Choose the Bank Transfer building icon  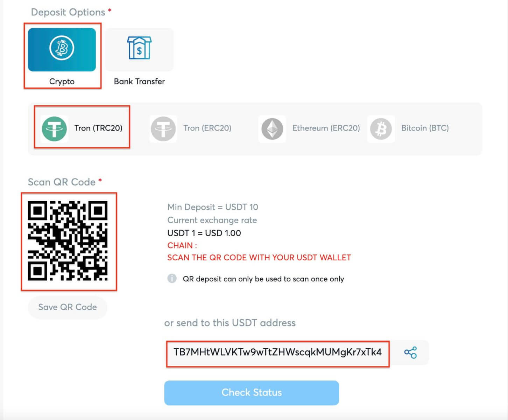pos(139,48)
